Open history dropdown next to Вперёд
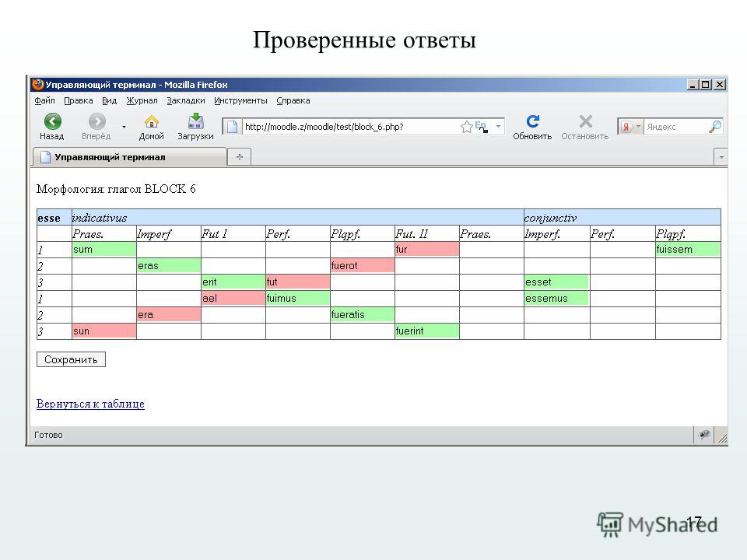Viewport: 747px width, 560px height. (124, 127)
